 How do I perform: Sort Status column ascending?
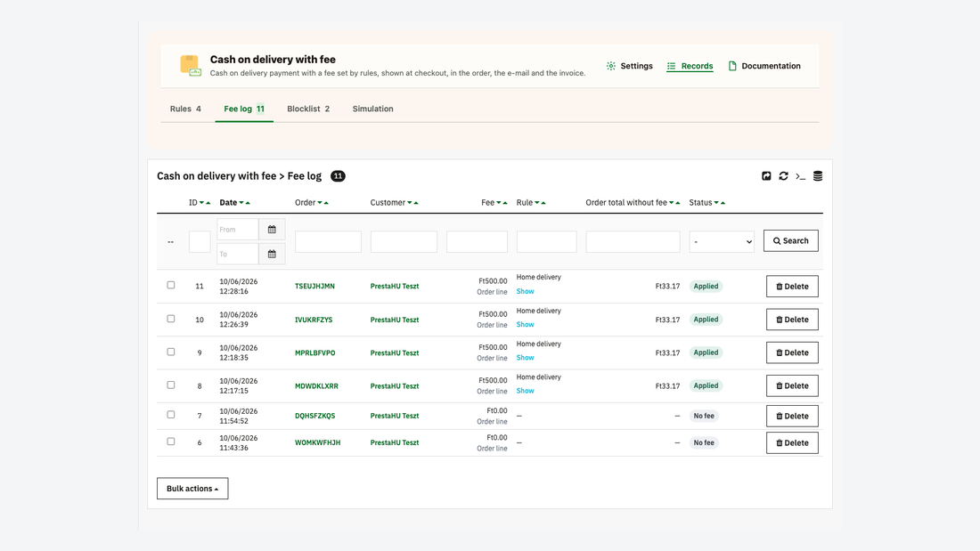click(x=723, y=203)
